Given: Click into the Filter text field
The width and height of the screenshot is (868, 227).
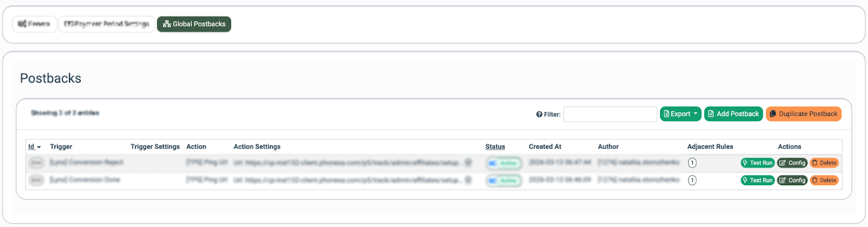Looking at the screenshot, I should pos(610,114).
